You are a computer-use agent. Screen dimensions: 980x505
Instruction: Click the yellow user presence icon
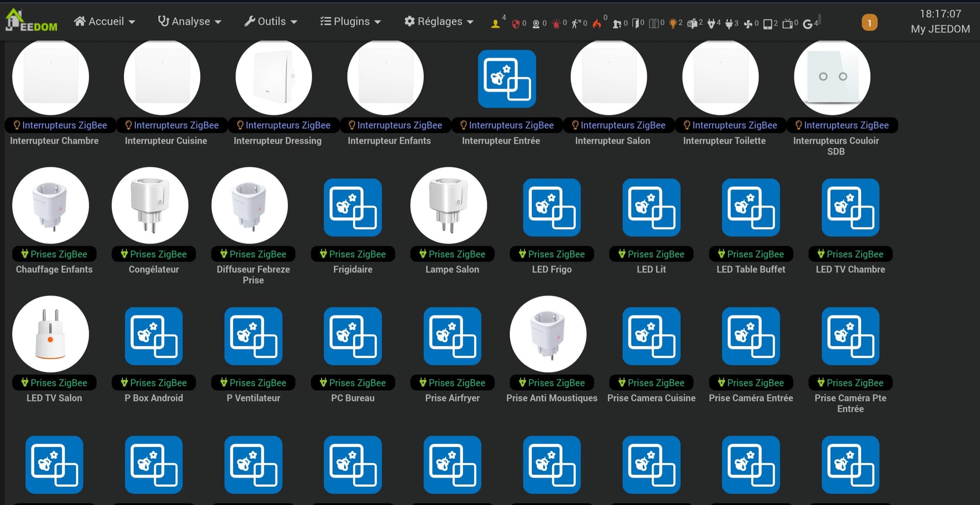click(495, 23)
